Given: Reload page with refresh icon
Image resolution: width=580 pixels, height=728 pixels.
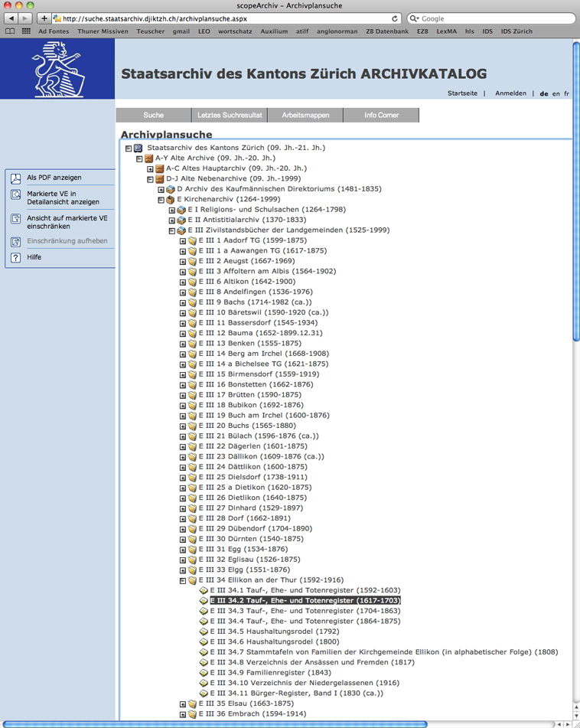Looking at the screenshot, I should [x=395, y=18].
